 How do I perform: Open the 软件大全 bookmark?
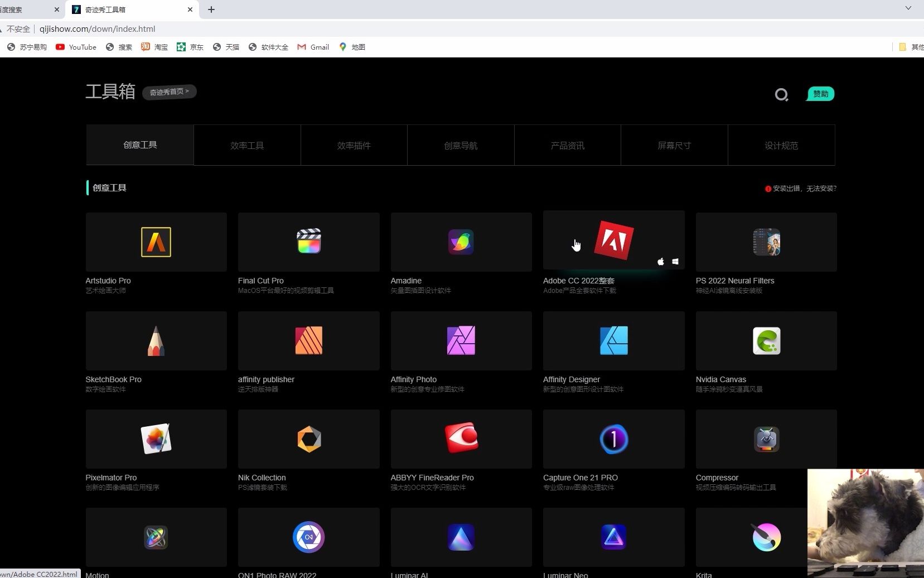[268, 47]
